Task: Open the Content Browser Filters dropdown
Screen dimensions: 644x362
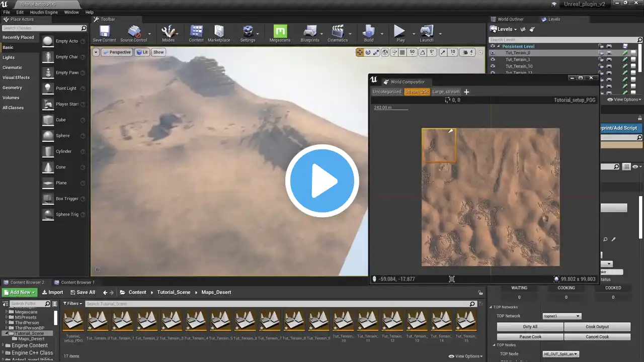Action: (x=73, y=304)
